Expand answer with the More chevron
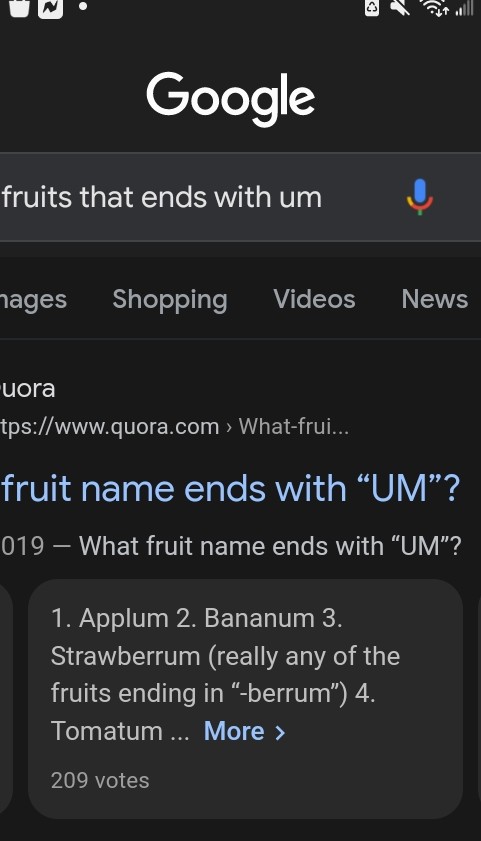 (x=245, y=731)
